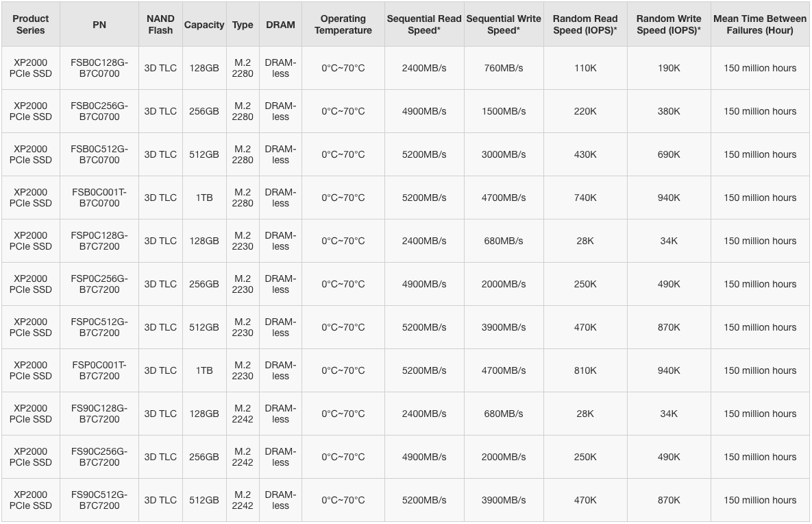Click 512GB capacity in the FSB0C512G-B7C0700 row
This screenshot has height=524, width=812.
click(x=204, y=154)
